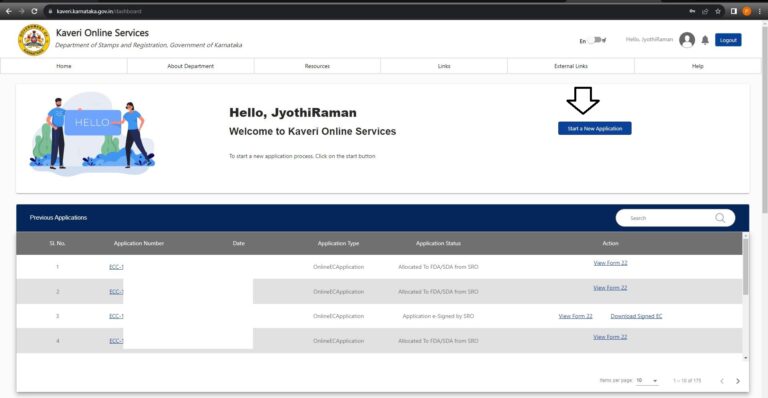Click 'Application e-Signed by SRO' status text
This screenshot has width=768, height=398.
point(438,316)
